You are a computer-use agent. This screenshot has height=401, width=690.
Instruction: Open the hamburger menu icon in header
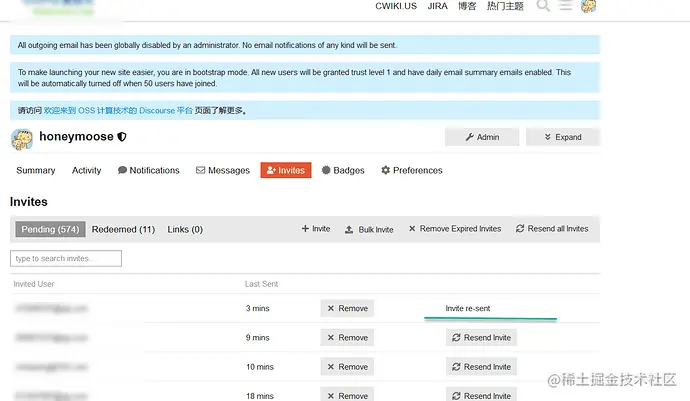pos(565,6)
